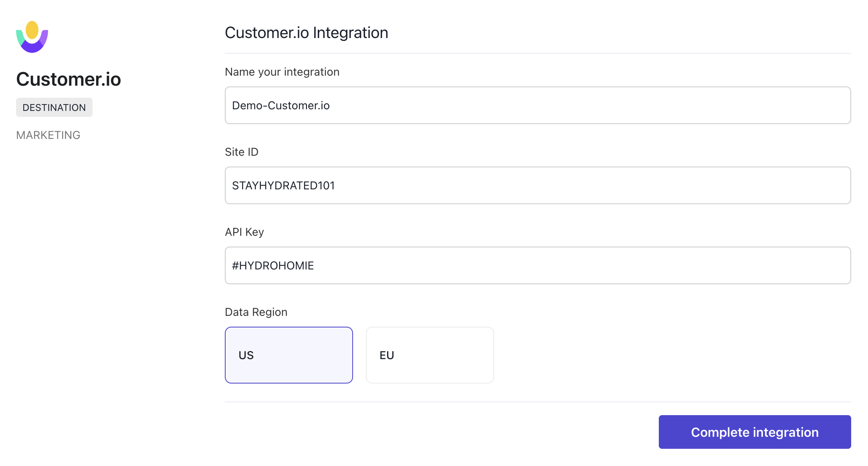Focus the Site ID input STAYHYDRATED101
The width and height of the screenshot is (868, 466).
(537, 185)
